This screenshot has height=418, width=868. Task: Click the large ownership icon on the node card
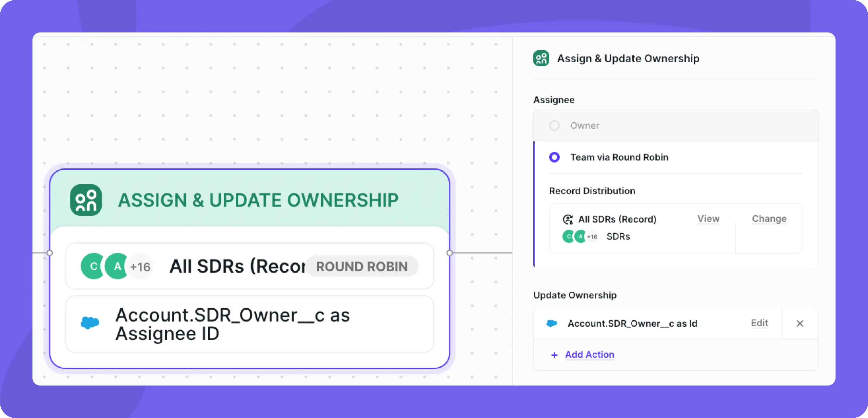[x=86, y=200]
